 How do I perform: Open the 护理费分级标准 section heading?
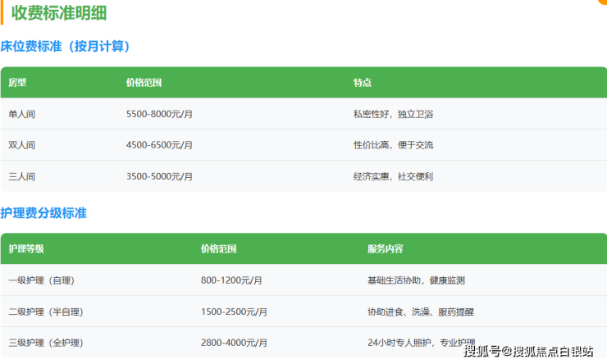pyautogui.click(x=43, y=213)
